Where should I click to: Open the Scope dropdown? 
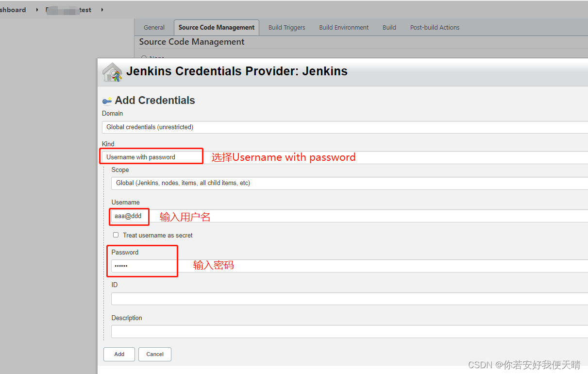(350, 183)
